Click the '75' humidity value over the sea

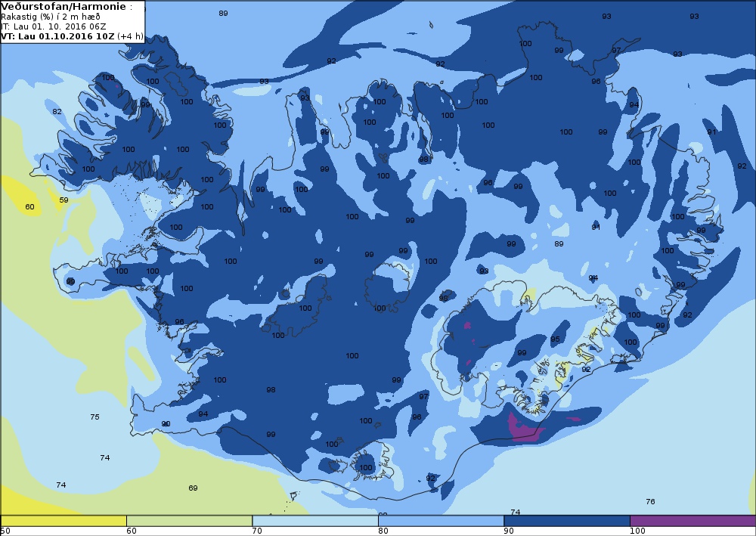[95, 417]
